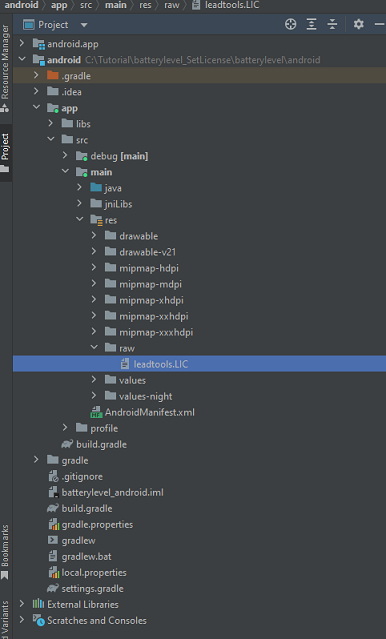Collapse the src folder
The image size is (386, 639).
pos(51,139)
